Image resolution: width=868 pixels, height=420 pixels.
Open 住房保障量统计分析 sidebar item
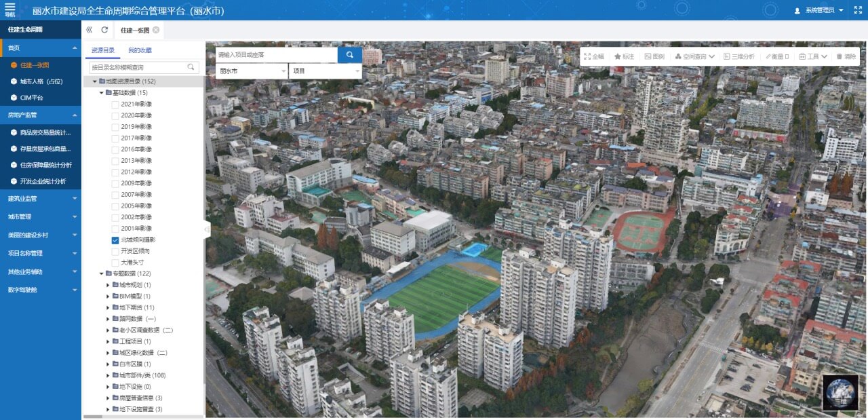click(x=41, y=165)
